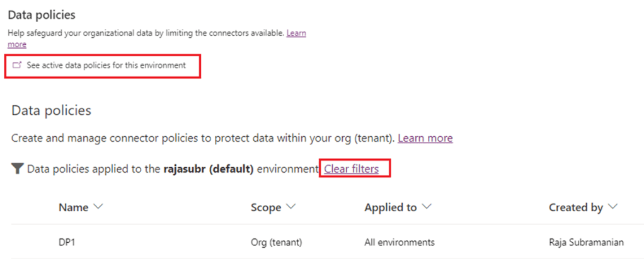Expand the Applied to column chevron
The width and height of the screenshot is (644, 268).
point(427,207)
